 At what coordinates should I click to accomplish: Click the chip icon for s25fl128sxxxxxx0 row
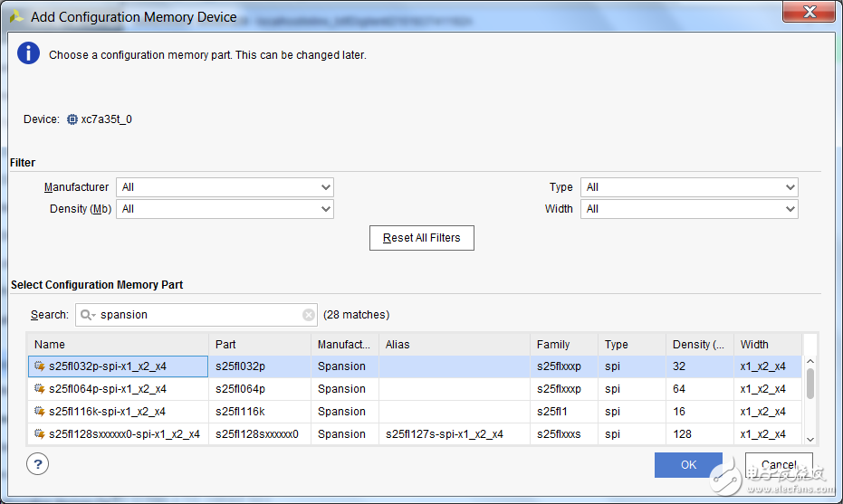coord(40,434)
